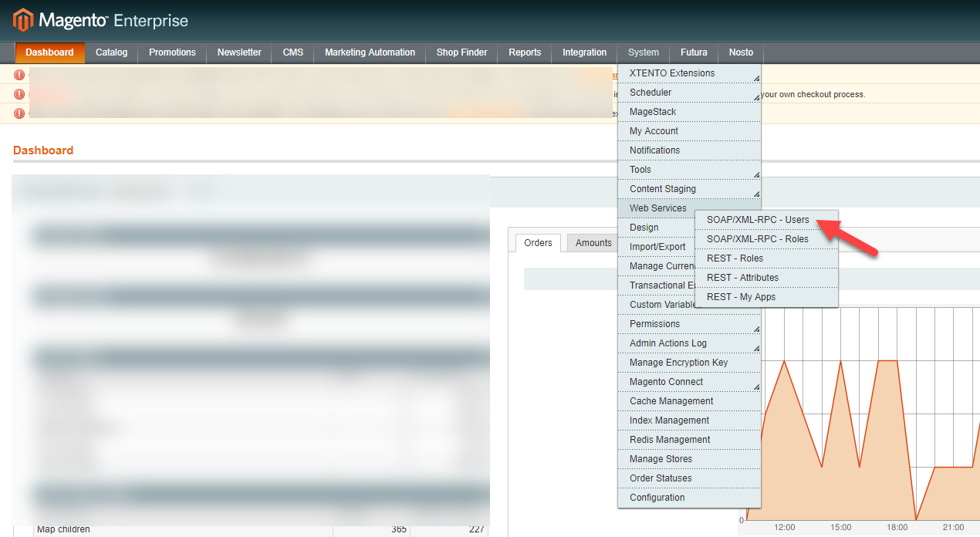Click the 15:00 label on the chart axis
Screen dimensions: 980x537
(x=841, y=528)
